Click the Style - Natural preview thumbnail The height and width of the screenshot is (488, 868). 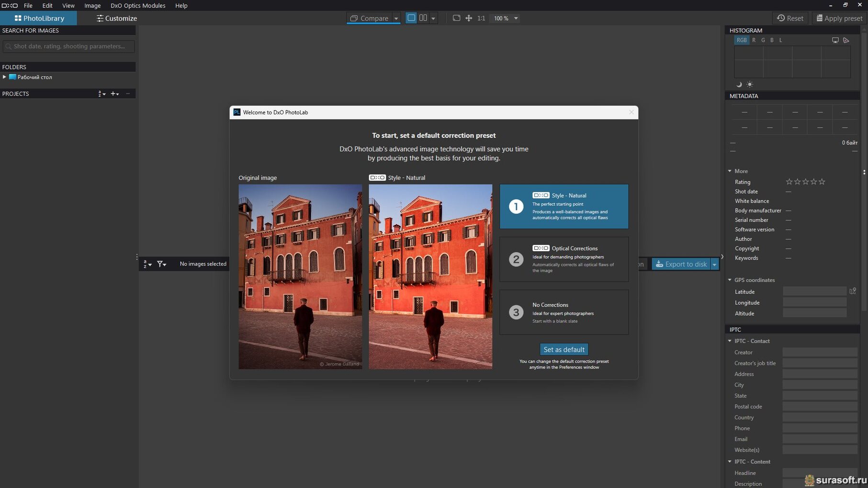pos(430,277)
